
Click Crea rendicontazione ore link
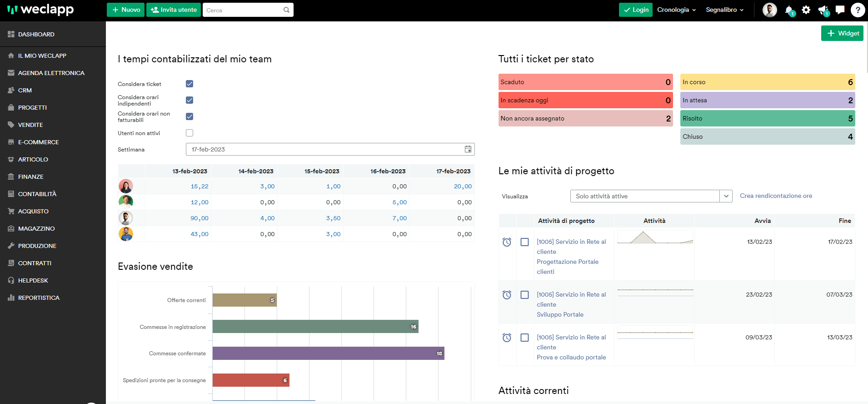tap(776, 196)
